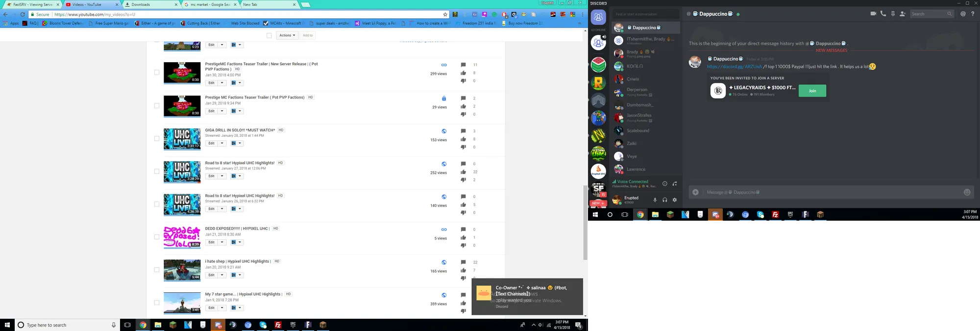Mute microphone in Discord user panel
980x331 pixels.
coord(655,200)
